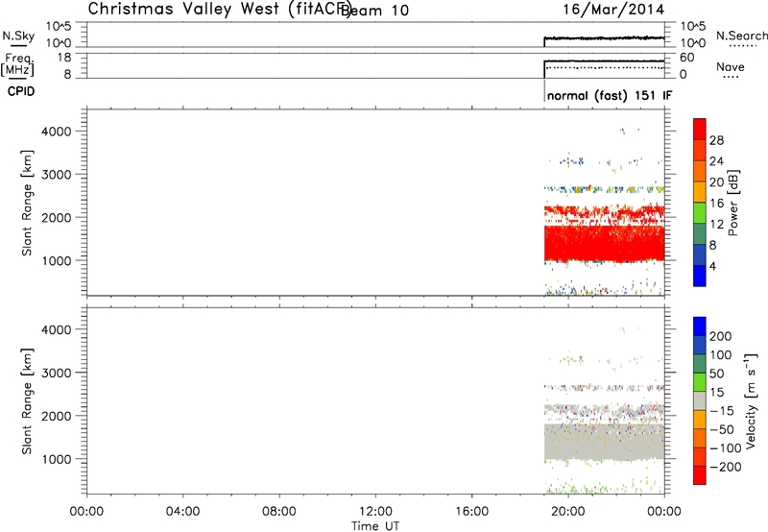Select the bright blue bottom segment of the power colorbar
This screenshot has height=532, width=768.
coord(700,276)
